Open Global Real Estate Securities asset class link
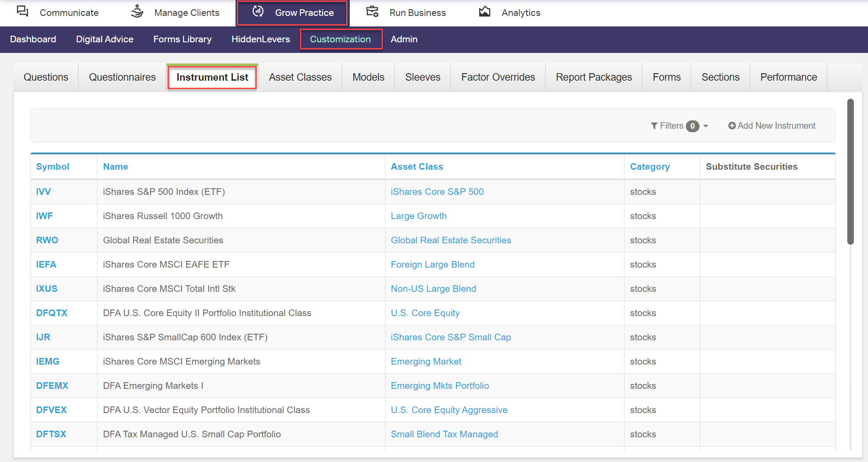Image resolution: width=868 pixels, height=462 pixels. pyautogui.click(x=451, y=240)
